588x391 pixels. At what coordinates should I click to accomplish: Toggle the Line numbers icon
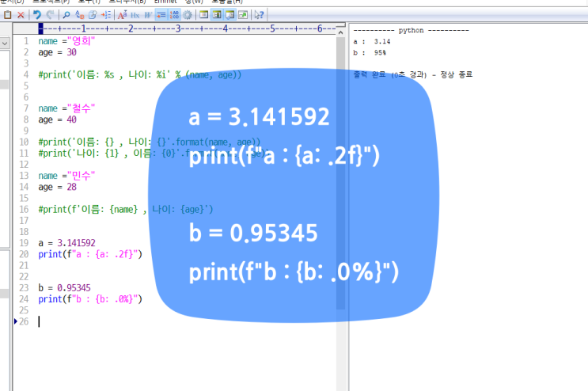coord(174,15)
